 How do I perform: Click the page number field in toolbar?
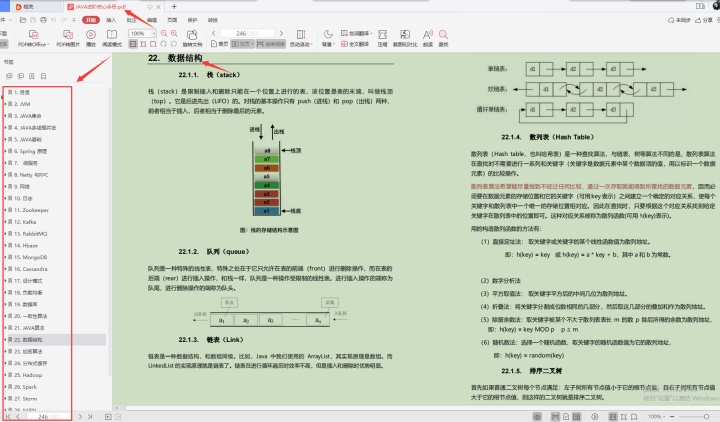coord(248,34)
